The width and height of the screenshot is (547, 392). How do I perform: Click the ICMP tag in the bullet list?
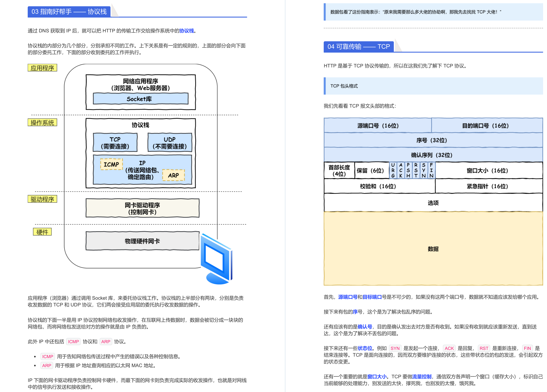point(48,356)
